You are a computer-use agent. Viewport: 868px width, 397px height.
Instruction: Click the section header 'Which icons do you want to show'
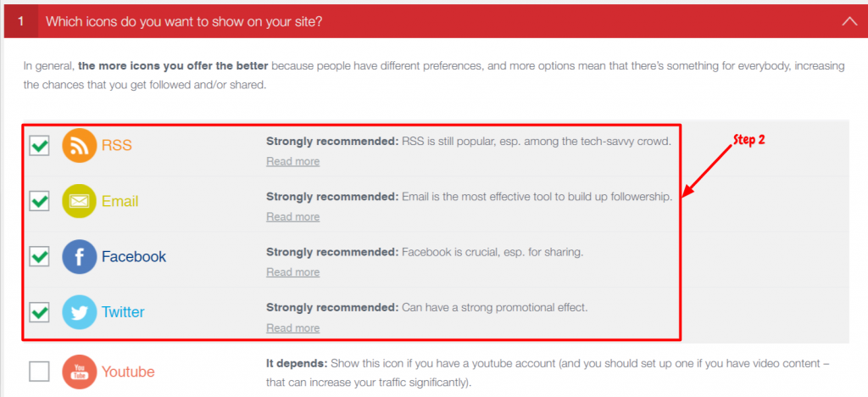(184, 21)
